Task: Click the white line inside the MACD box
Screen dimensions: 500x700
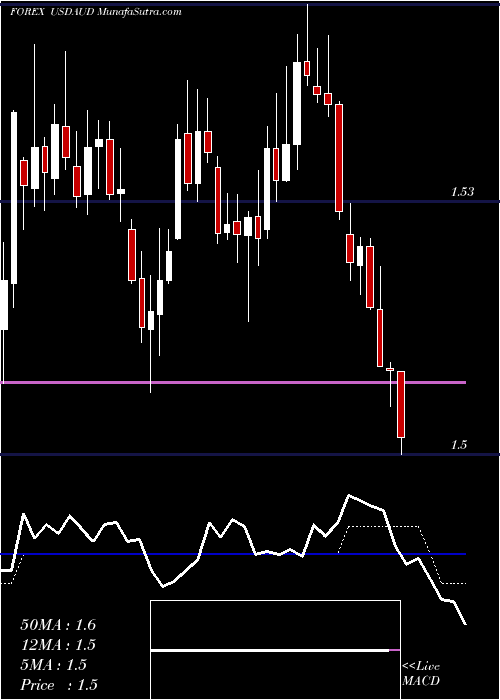Action: (270, 650)
